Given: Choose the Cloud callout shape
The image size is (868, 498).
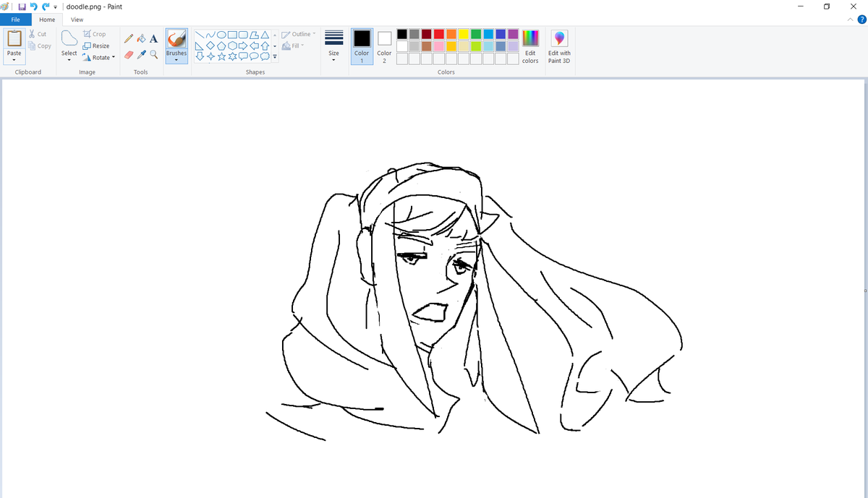Looking at the screenshot, I should (x=265, y=56).
